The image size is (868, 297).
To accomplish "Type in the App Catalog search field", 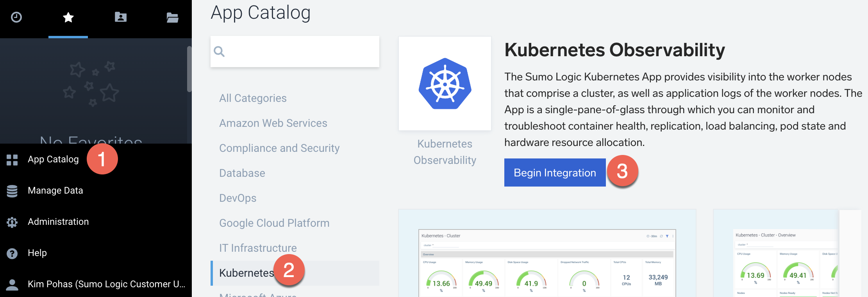I will [x=301, y=52].
